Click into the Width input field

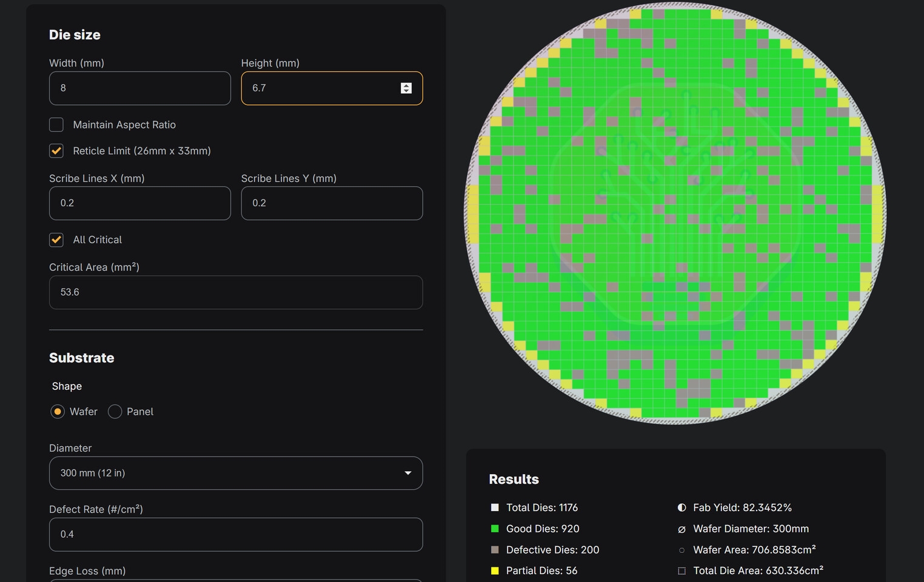pos(139,89)
